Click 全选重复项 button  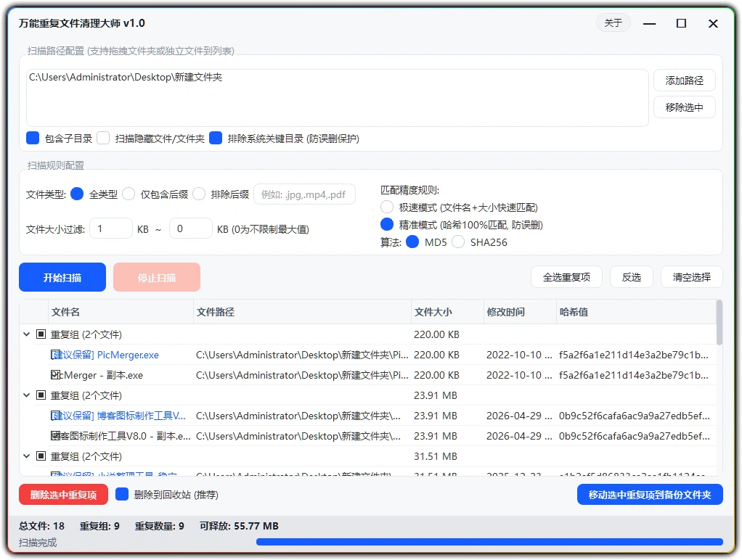coord(566,277)
